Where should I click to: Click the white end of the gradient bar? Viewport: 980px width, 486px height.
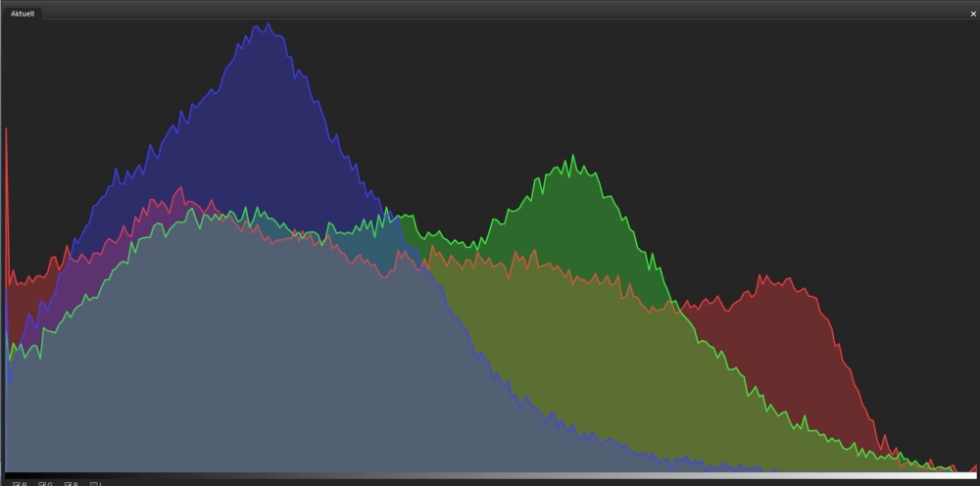click(965, 476)
